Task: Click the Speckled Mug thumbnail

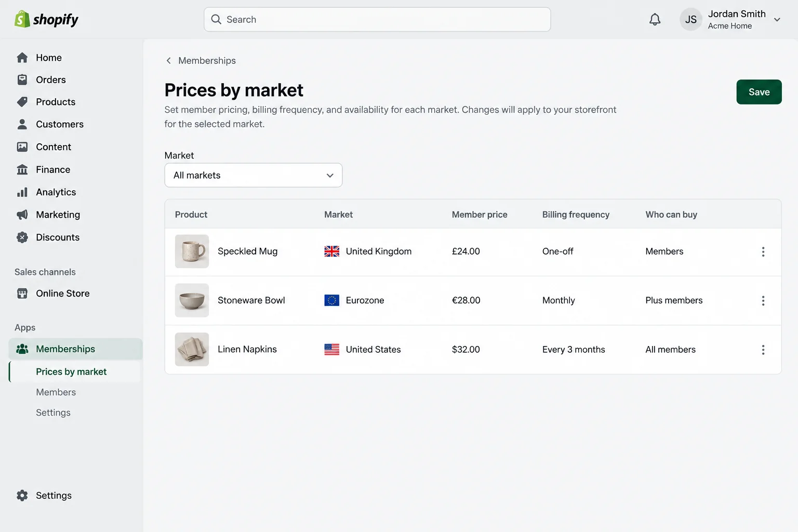Action: [x=192, y=251]
